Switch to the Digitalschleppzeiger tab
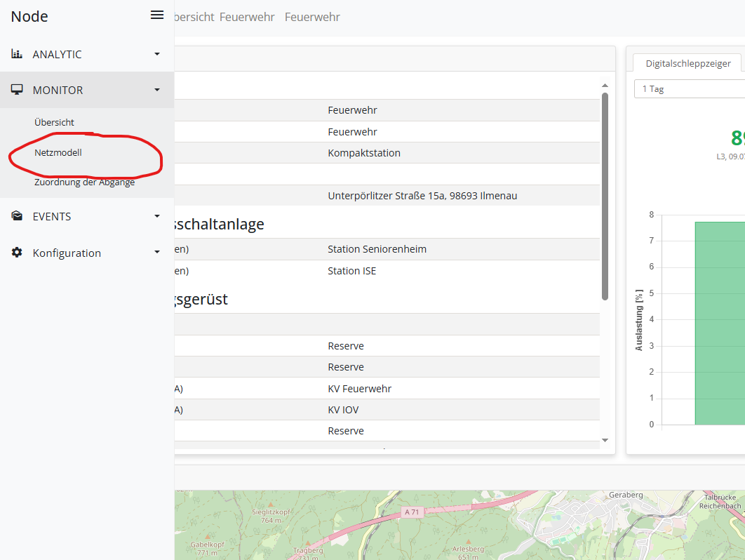 (x=687, y=63)
